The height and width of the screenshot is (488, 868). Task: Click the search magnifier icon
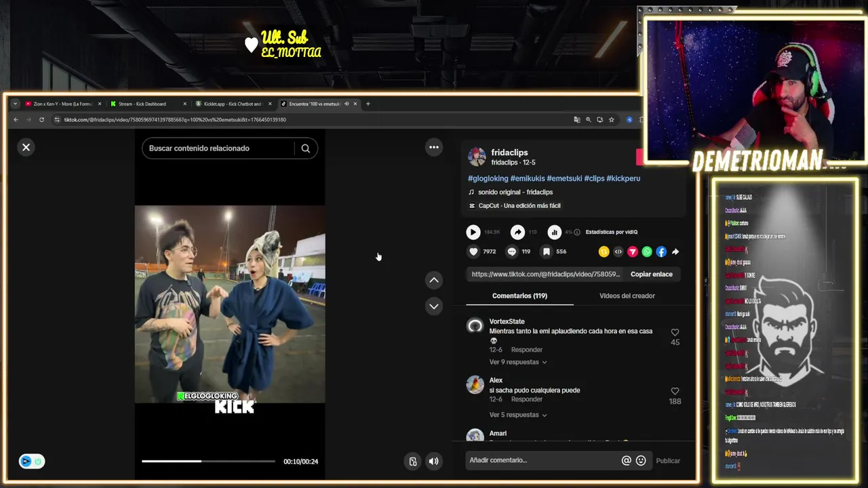click(305, 148)
